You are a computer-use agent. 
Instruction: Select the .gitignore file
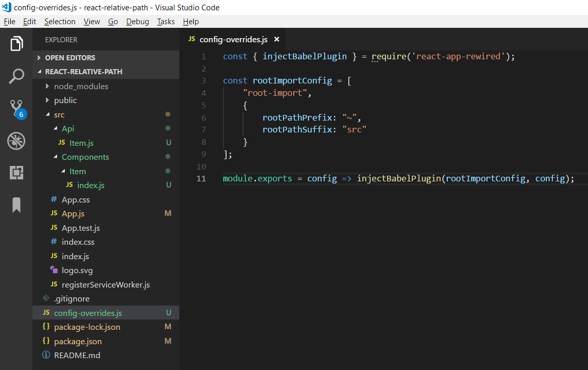(x=72, y=299)
